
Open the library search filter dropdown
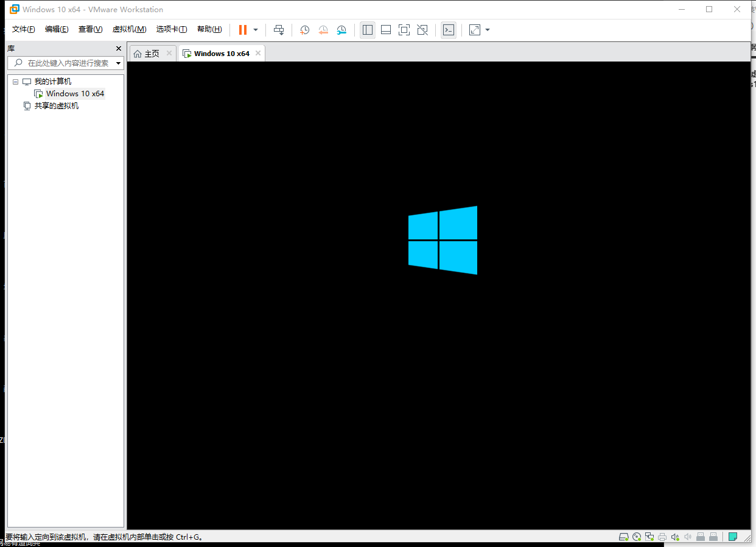[118, 63]
